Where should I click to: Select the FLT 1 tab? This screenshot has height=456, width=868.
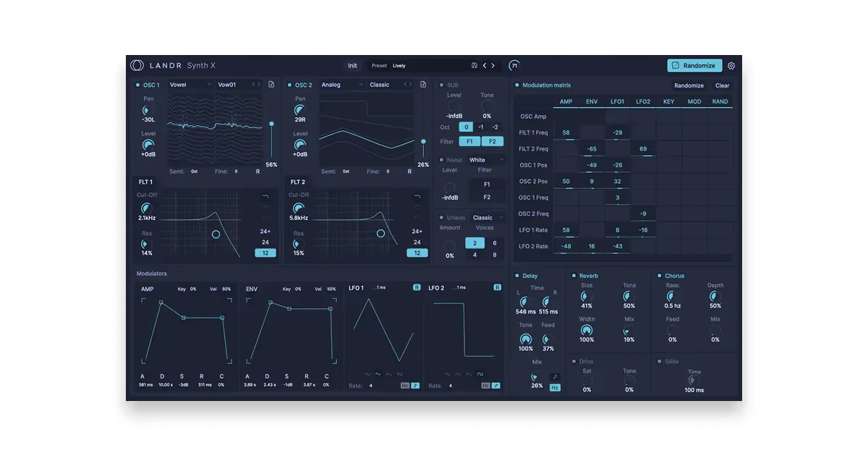[x=146, y=182]
